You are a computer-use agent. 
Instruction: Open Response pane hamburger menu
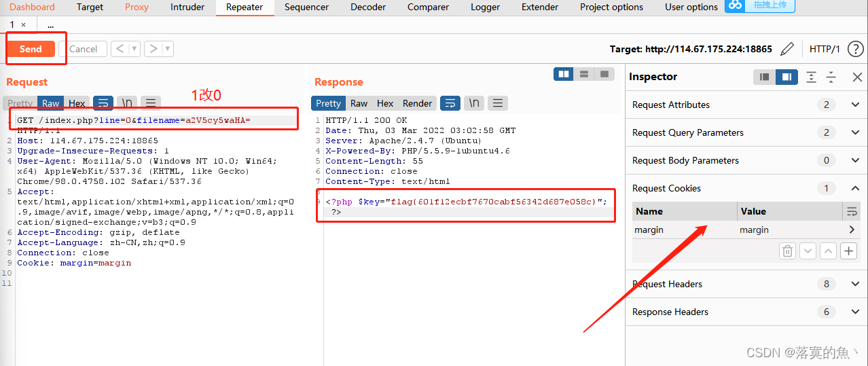pyautogui.click(x=498, y=103)
